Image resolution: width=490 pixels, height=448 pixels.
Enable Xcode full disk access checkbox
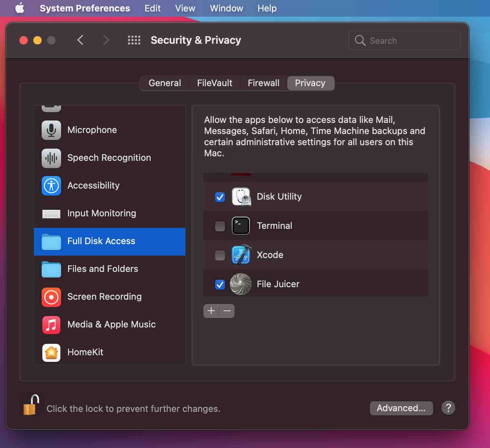[220, 256]
